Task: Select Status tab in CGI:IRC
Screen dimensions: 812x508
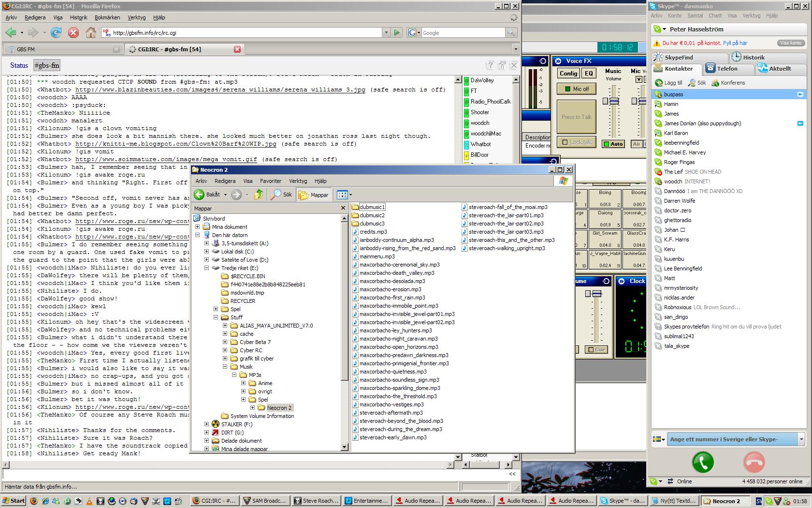Action: coord(19,65)
